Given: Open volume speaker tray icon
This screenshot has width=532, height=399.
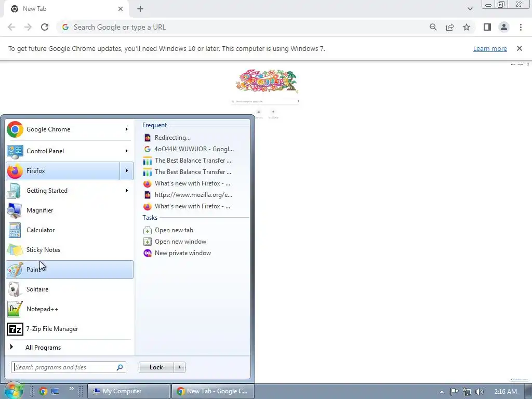Looking at the screenshot, I should point(479,392).
